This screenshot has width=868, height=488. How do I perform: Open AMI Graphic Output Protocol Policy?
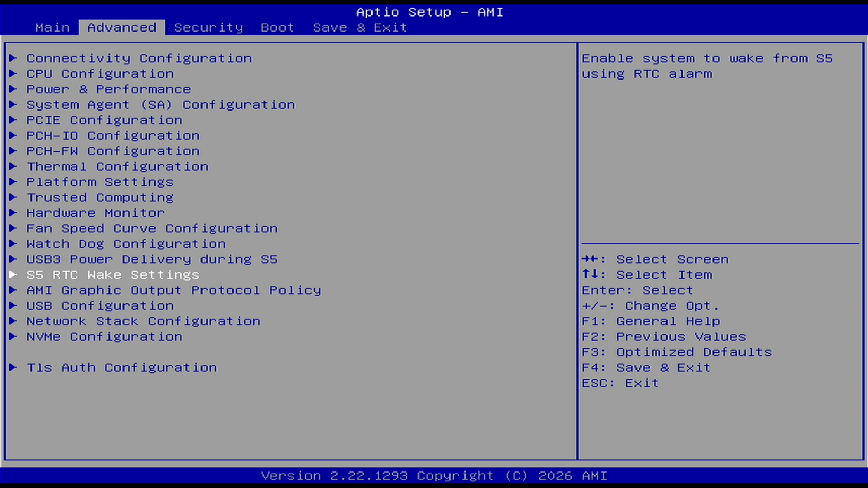[174, 290]
